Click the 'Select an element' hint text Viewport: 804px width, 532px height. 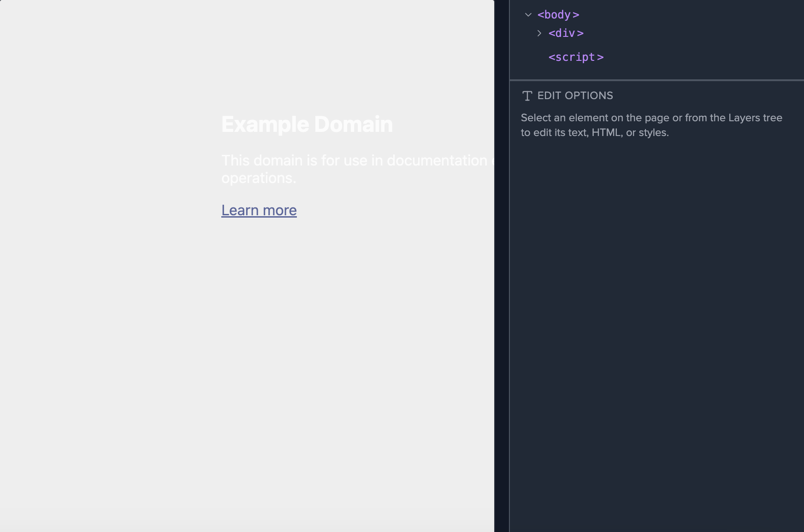coord(651,125)
